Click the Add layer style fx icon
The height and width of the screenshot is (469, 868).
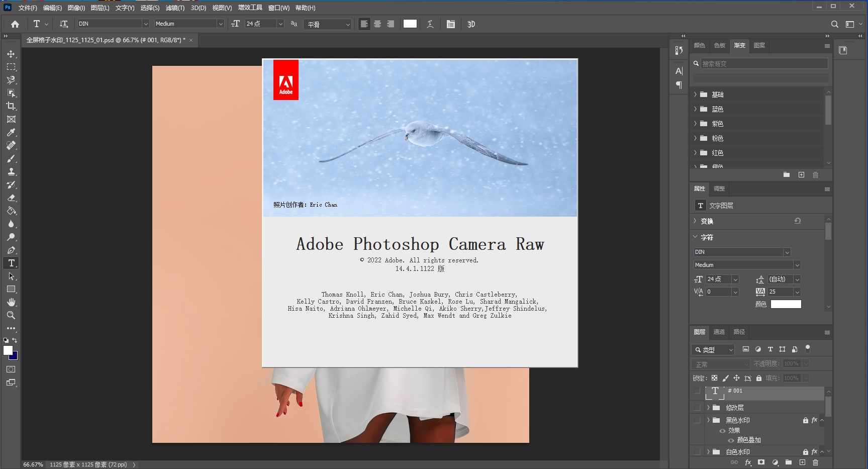(748, 462)
